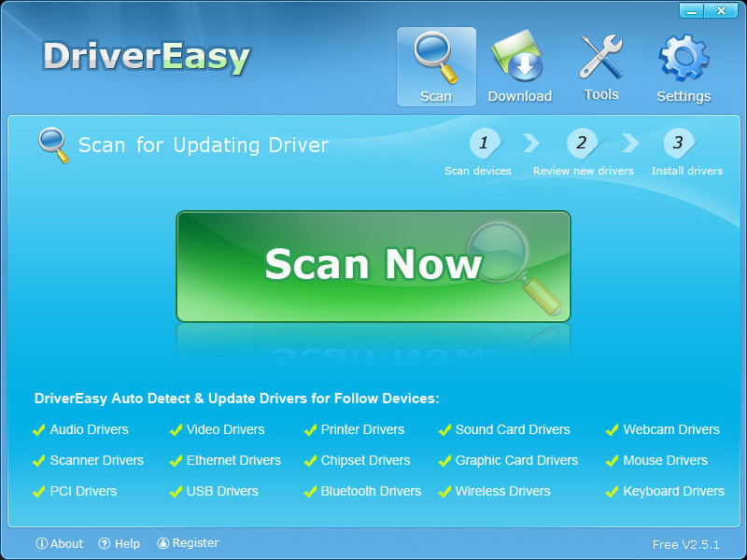Open the Download tab icon
Viewport: 747px width, 560px height.
[x=517, y=56]
